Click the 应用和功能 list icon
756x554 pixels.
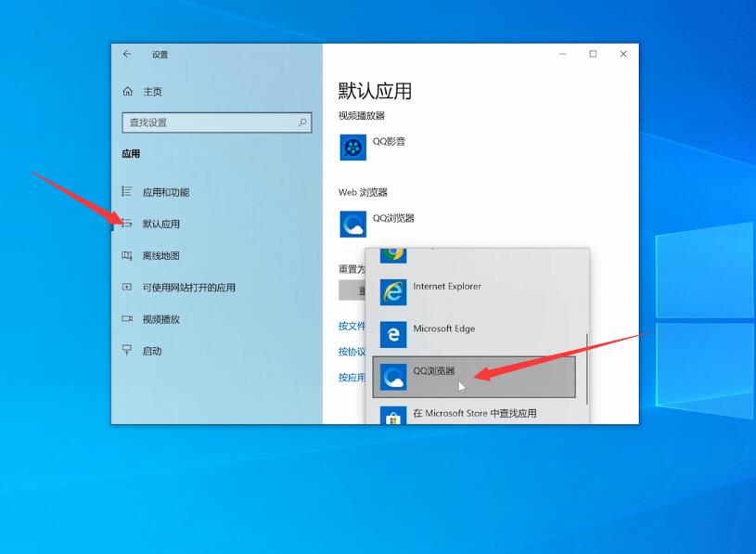point(127,191)
